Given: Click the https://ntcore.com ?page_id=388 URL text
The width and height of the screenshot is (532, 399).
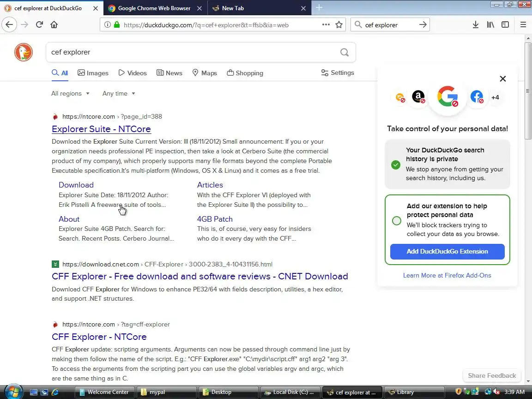Looking at the screenshot, I should click(112, 116).
